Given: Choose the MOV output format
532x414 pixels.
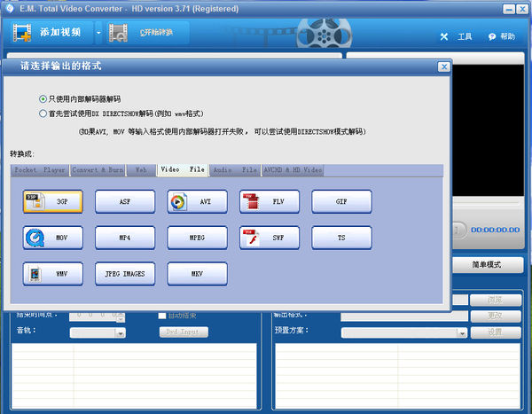Looking at the screenshot, I should (x=53, y=238).
